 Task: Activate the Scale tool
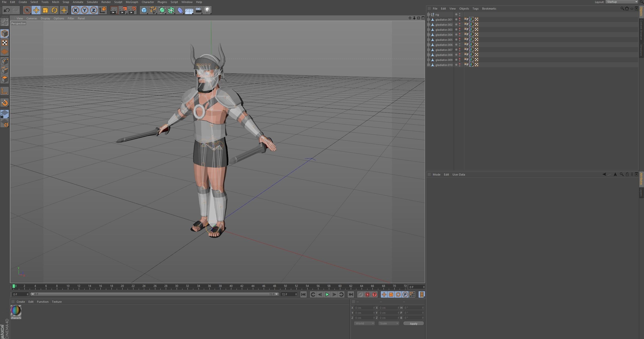click(45, 10)
